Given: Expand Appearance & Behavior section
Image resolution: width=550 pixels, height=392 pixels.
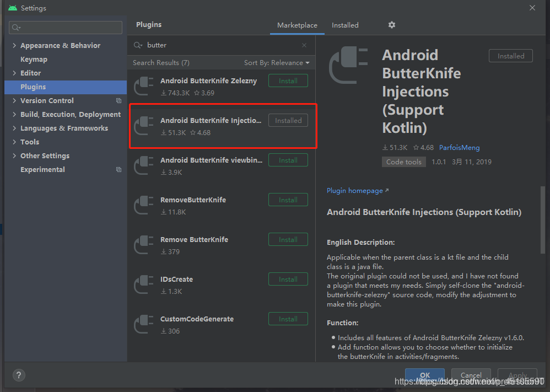Looking at the screenshot, I should pyautogui.click(x=14, y=45).
